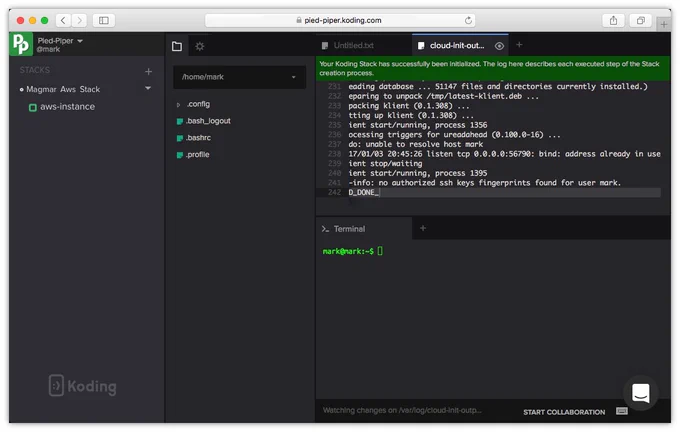Click the pied-piper.koding.com address bar
Screen dimensions: 680x432
pyautogui.click(x=340, y=20)
